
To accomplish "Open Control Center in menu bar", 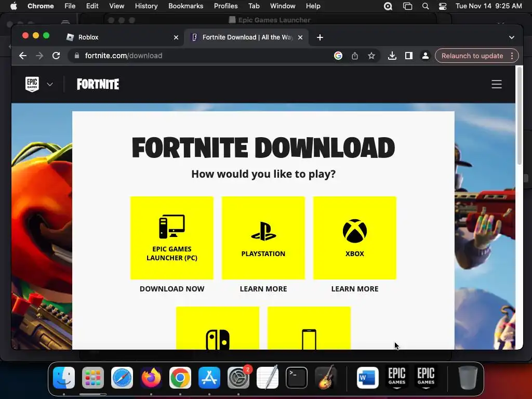I will pos(443,6).
